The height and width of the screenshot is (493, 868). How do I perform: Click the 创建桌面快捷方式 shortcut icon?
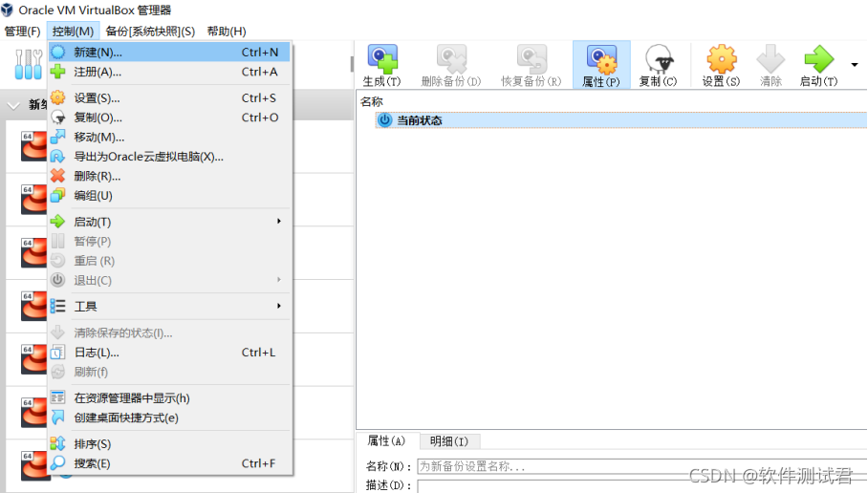pos(58,418)
